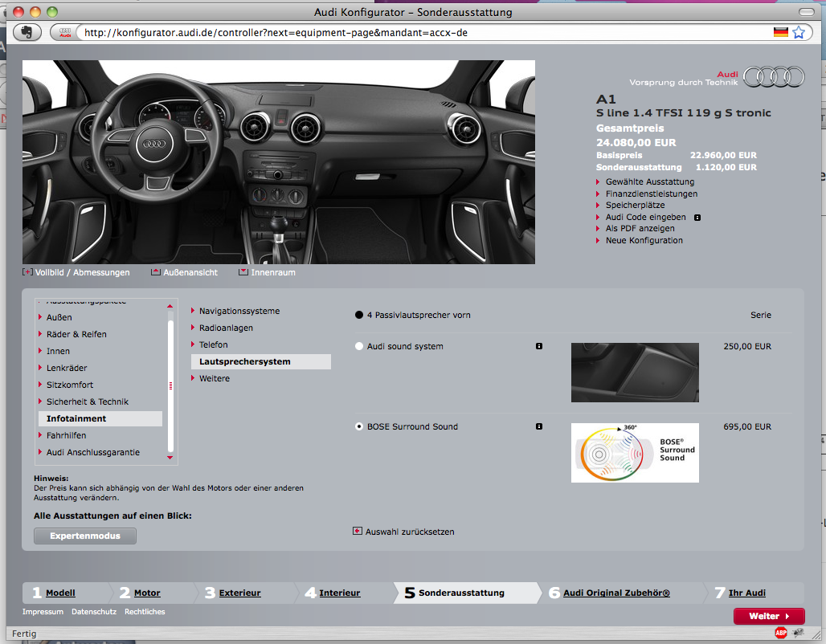Click the Audi sound system speaker thumbnail
This screenshot has width=826, height=644.
pos(635,373)
